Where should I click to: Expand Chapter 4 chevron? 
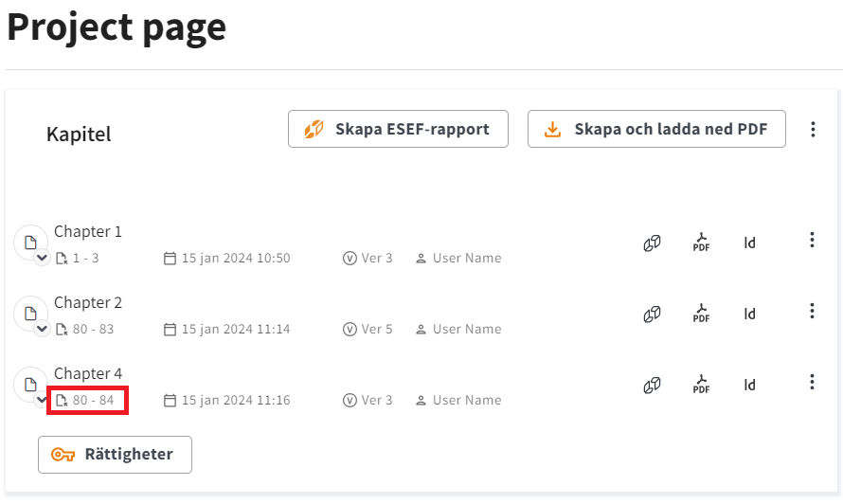click(x=42, y=400)
